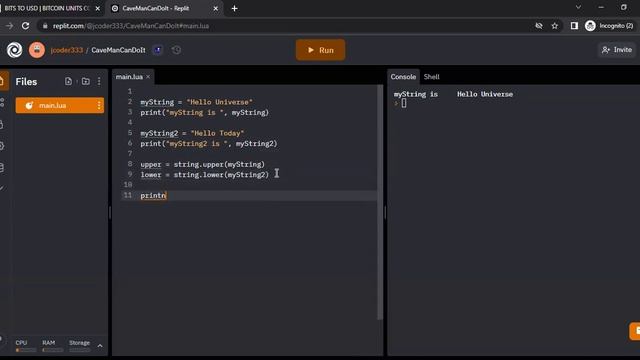Image resolution: width=640 pixels, height=360 pixels.
Task: Expand the resource usage panel chevron
Action: click(100, 346)
